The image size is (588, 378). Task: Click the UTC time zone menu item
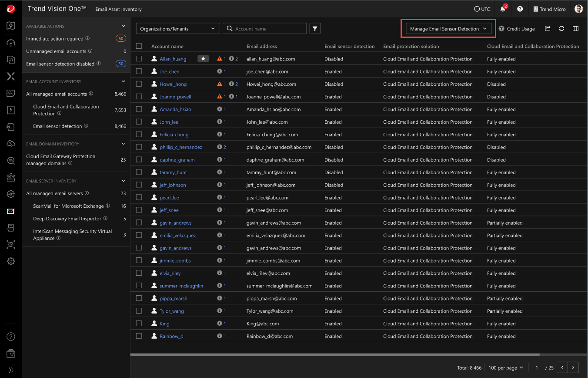(482, 9)
